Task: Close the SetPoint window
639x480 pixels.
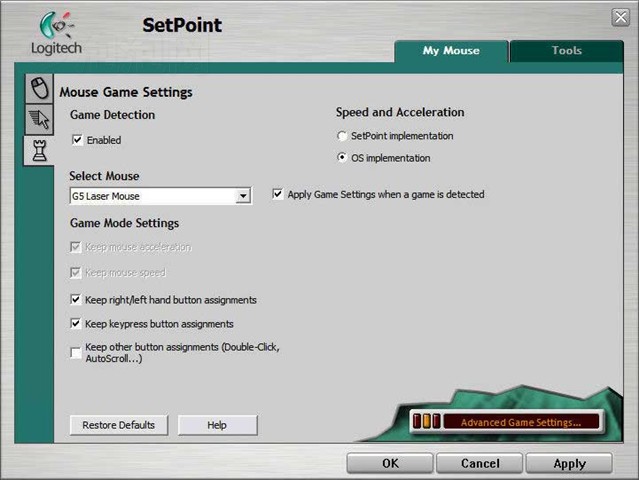Action: [x=620, y=18]
